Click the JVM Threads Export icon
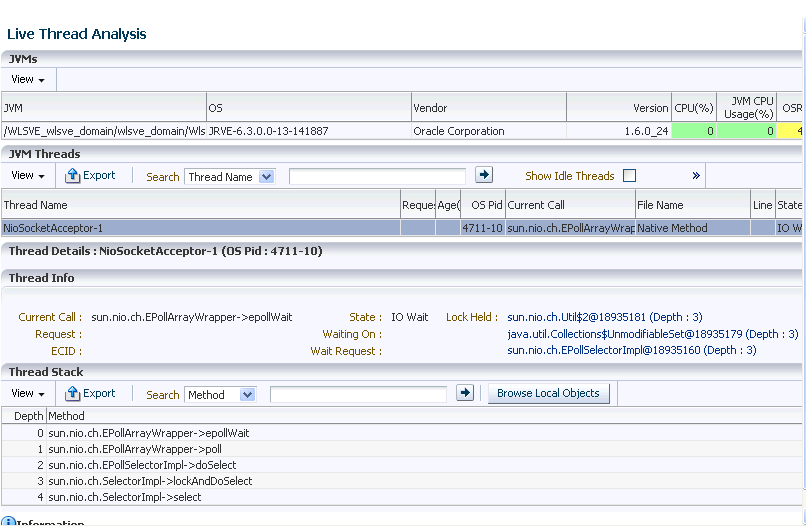Image resolution: width=806 pixels, height=526 pixels. click(72, 175)
